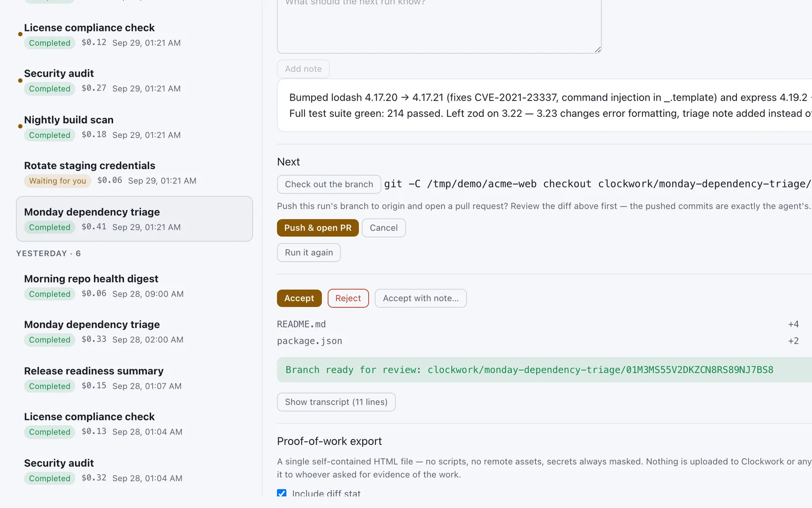Select the Nightly build scan run
The width and height of the screenshot is (812, 508).
click(134, 127)
